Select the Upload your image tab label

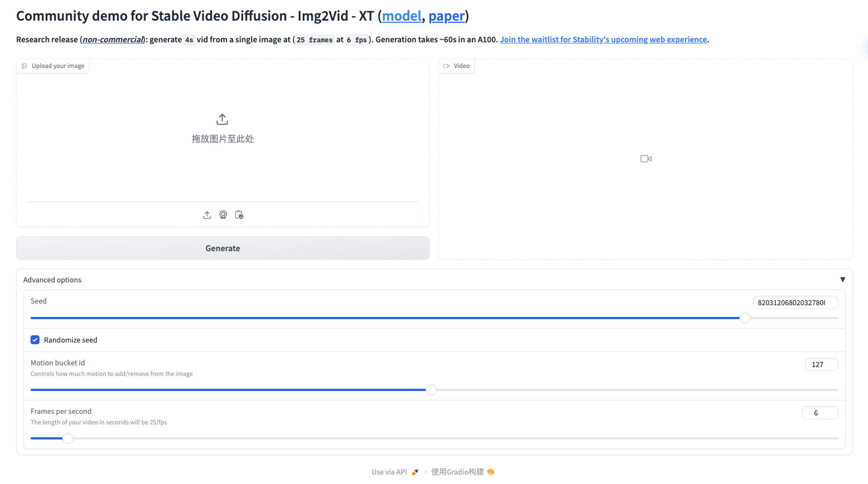57,66
